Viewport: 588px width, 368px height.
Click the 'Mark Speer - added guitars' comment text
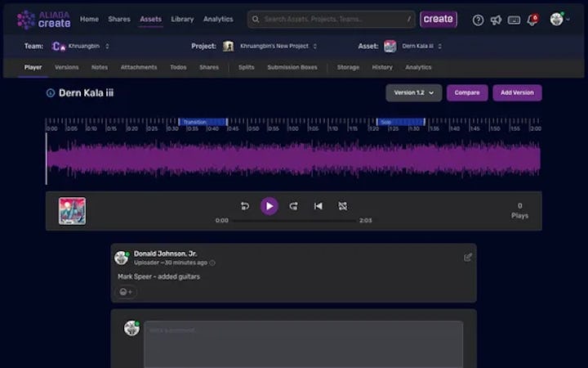(158, 276)
